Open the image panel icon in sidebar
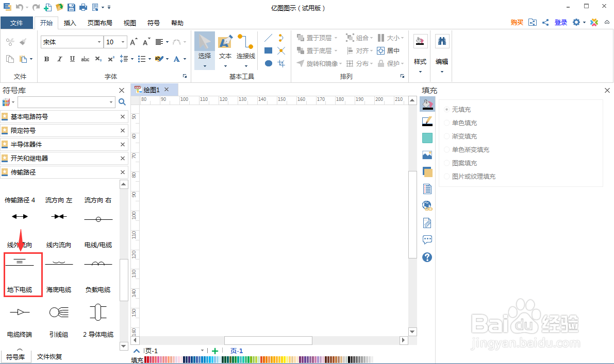Screen dimensions: 614x364 pos(427,155)
